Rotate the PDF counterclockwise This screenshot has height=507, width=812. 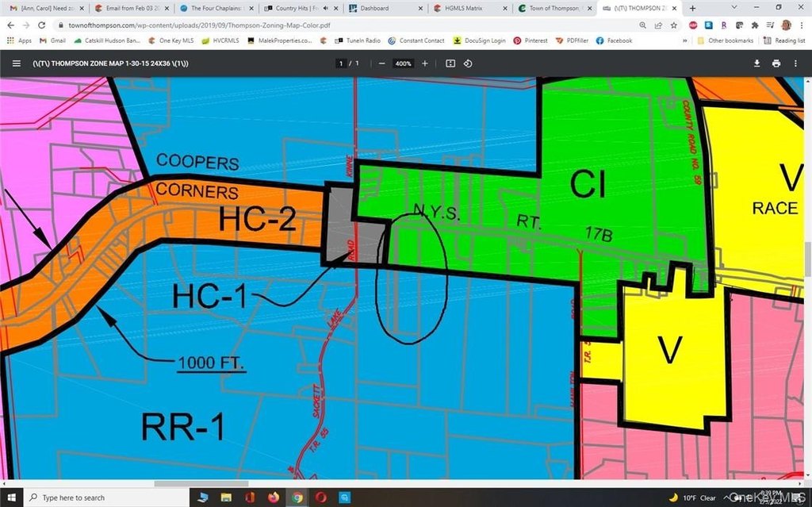point(468,63)
